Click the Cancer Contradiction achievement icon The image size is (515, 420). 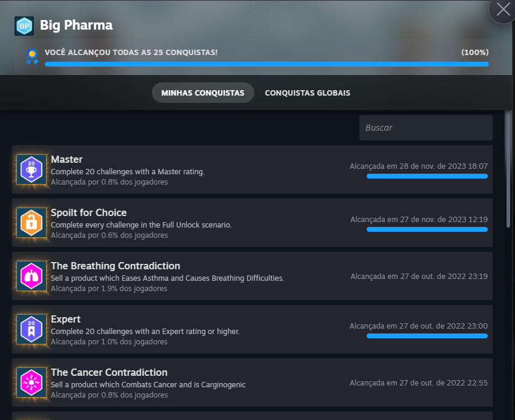point(31,382)
